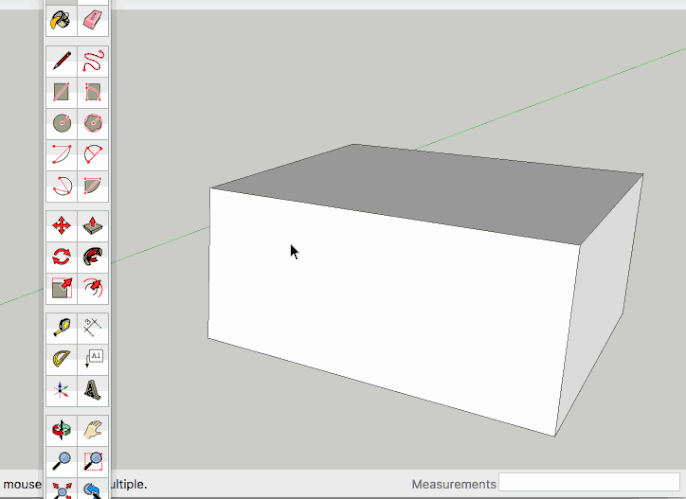Select the Line pencil tool
This screenshot has width=686, height=499.
click(x=61, y=61)
